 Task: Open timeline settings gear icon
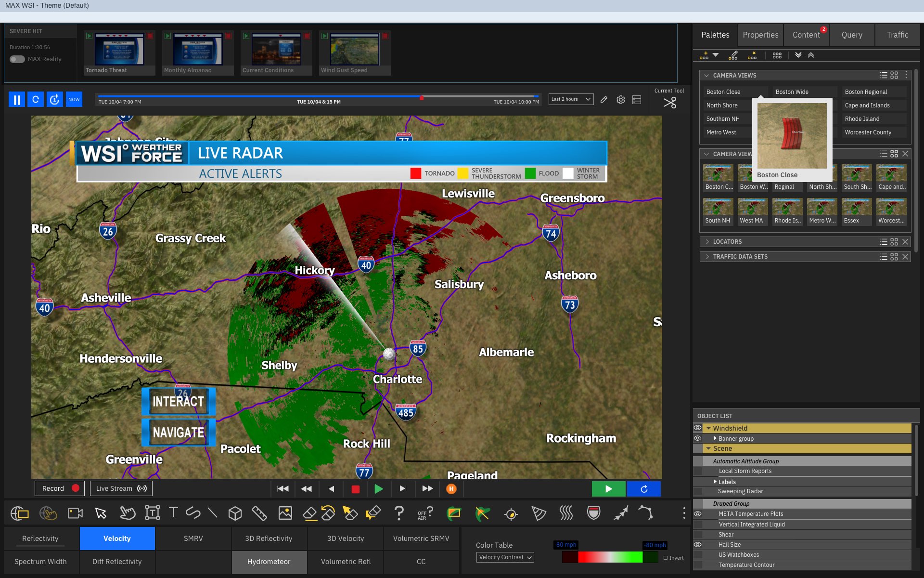(621, 100)
